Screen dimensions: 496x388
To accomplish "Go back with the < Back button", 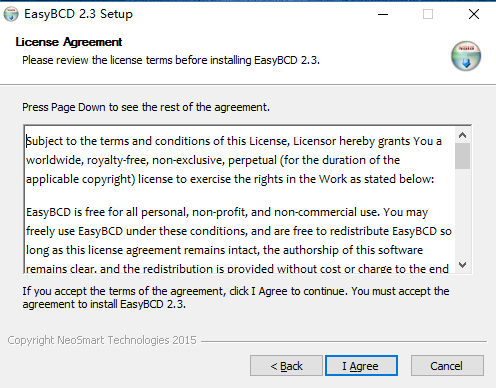I will pos(286,366).
